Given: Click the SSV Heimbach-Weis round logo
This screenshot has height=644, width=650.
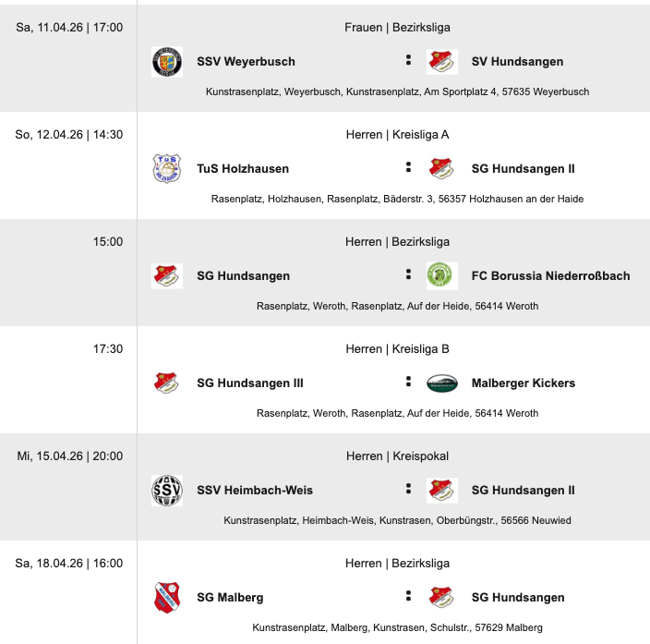Looking at the screenshot, I should coord(167,491).
